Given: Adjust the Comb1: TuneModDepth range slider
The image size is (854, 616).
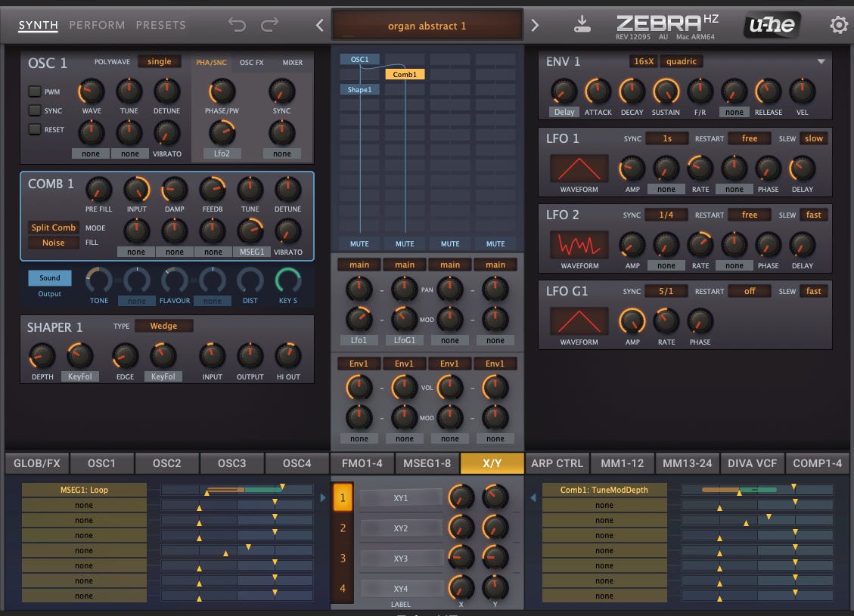Looking at the screenshot, I should 758,490.
